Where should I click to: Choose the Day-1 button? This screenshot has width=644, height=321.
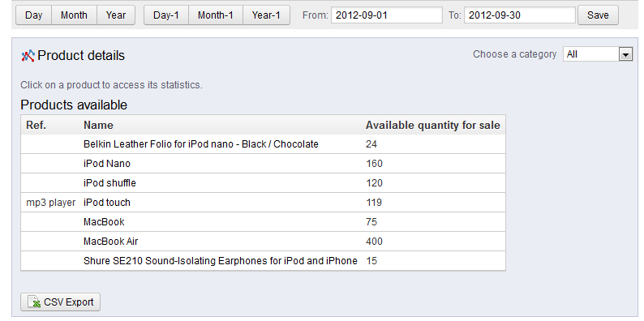[166, 15]
